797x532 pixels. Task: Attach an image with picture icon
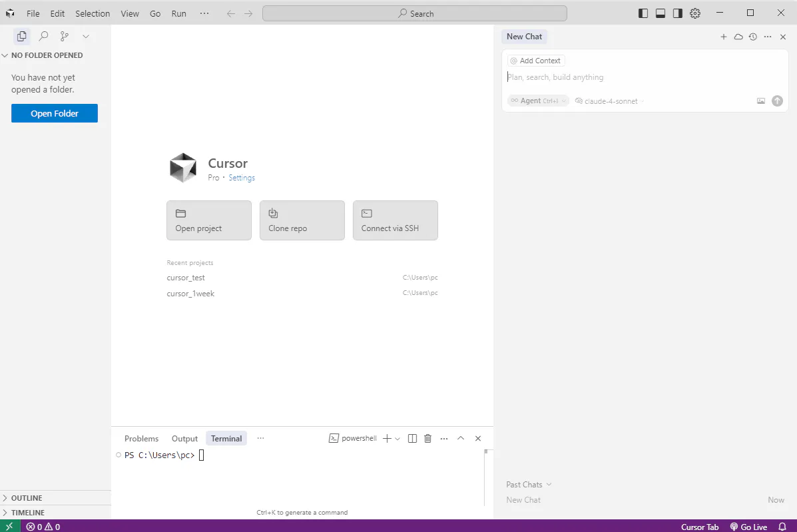tap(761, 101)
